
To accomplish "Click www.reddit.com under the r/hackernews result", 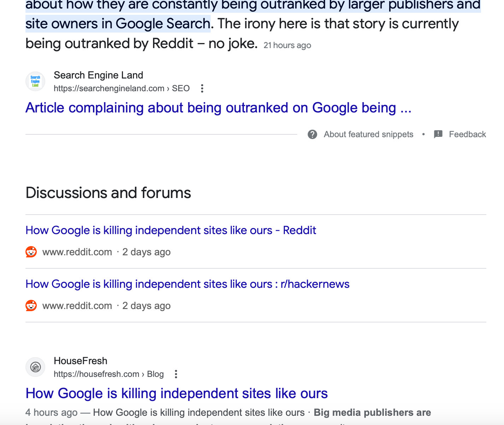I will point(77,305).
